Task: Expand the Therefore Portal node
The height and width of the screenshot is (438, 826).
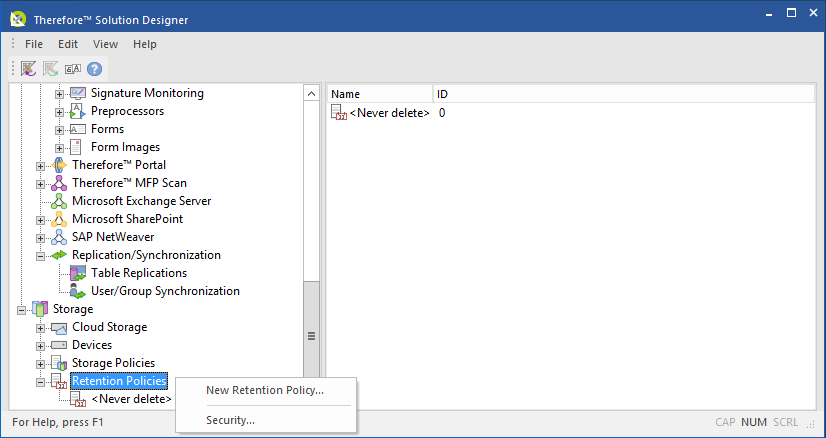Action: pos(41,166)
